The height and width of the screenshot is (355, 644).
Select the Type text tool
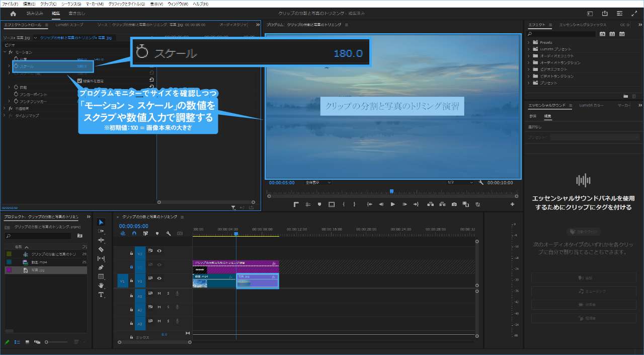[x=101, y=295]
